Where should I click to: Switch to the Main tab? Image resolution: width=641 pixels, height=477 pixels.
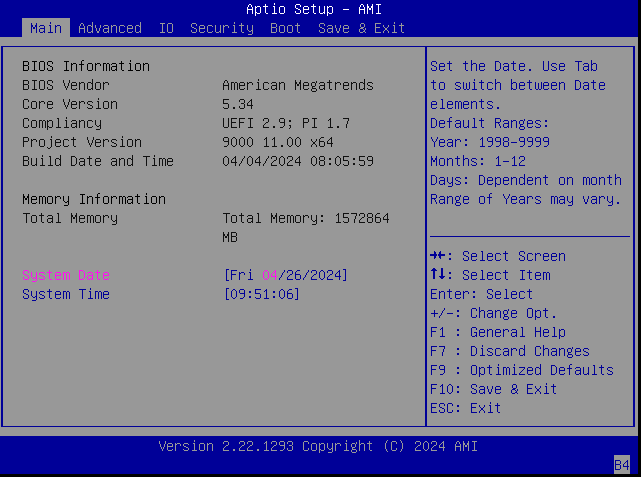(x=46, y=28)
